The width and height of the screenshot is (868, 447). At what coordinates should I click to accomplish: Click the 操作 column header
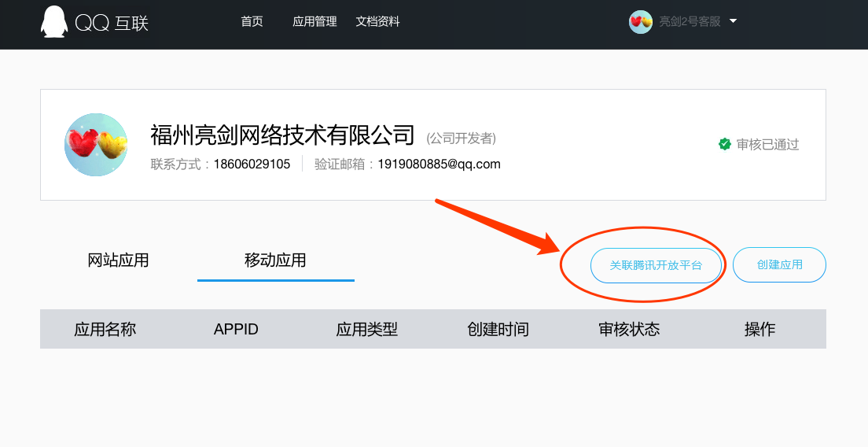pyautogui.click(x=760, y=329)
